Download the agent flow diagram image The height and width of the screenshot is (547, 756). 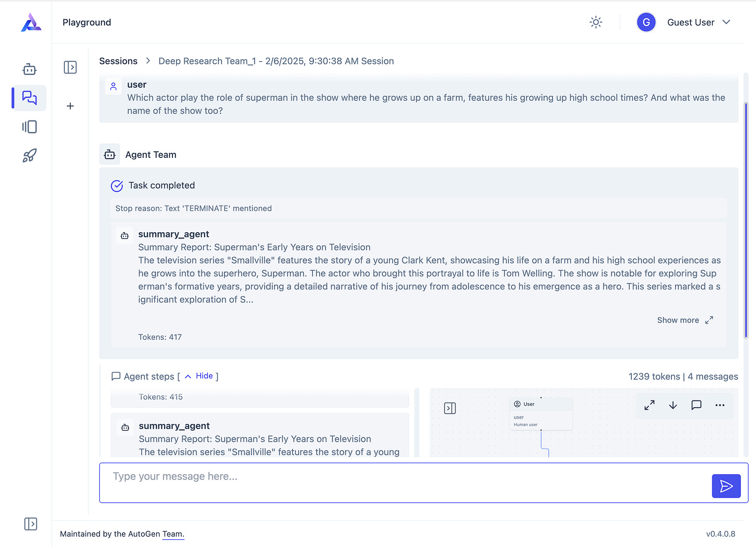point(673,405)
